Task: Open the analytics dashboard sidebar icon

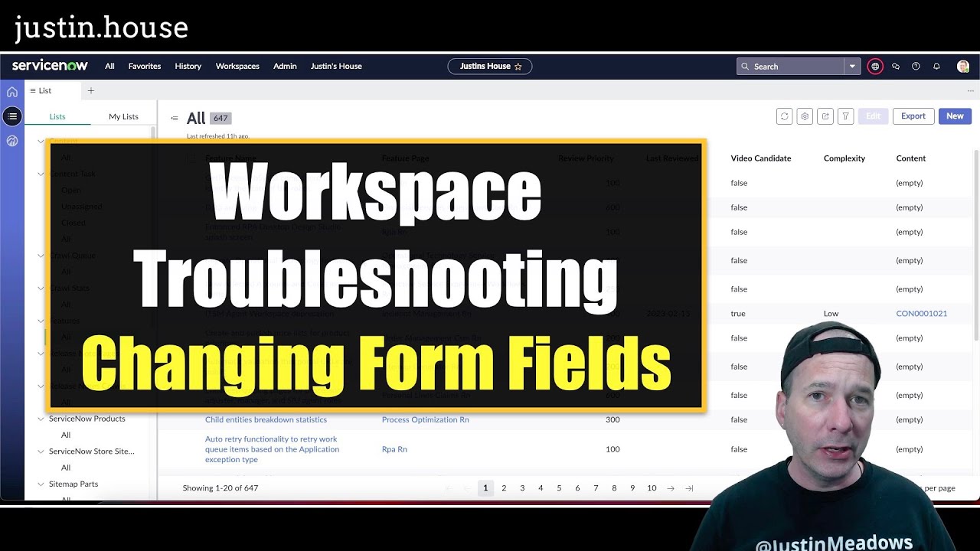Action: coord(12,141)
